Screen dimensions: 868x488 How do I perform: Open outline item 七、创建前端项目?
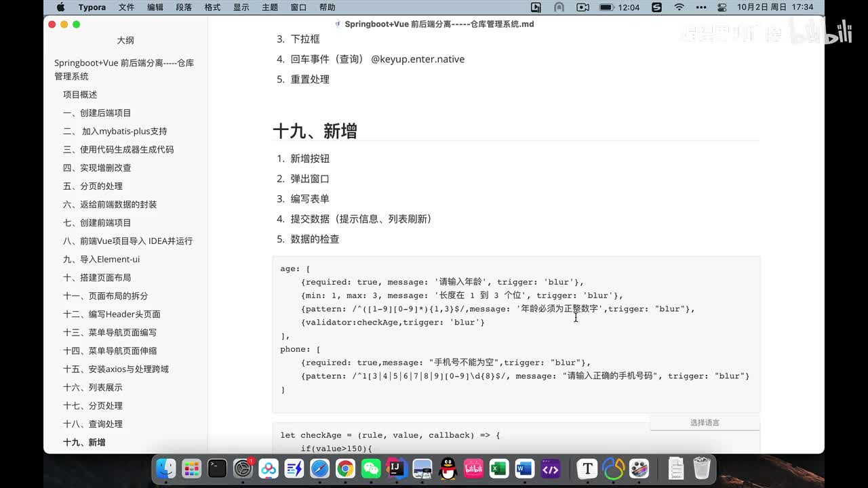tap(97, 222)
